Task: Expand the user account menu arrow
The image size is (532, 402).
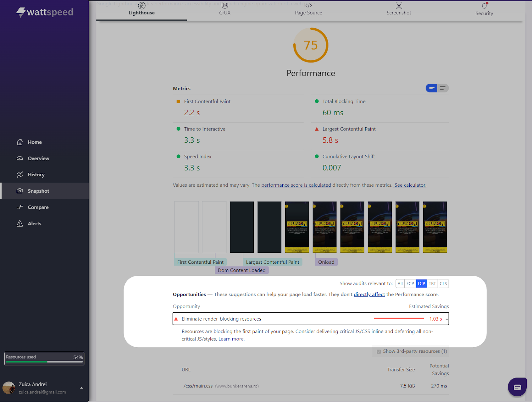Action: (81, 388)
